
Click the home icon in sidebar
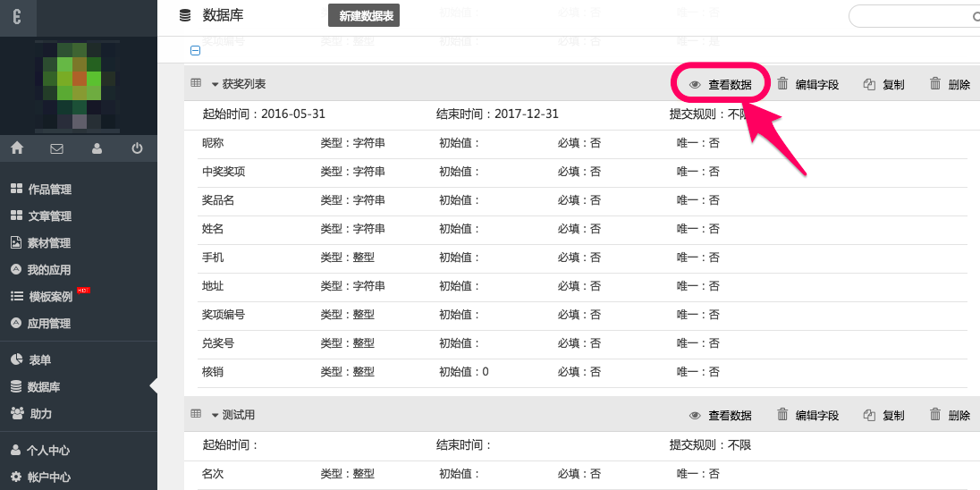pyautogui.click(x=17, y=148)
